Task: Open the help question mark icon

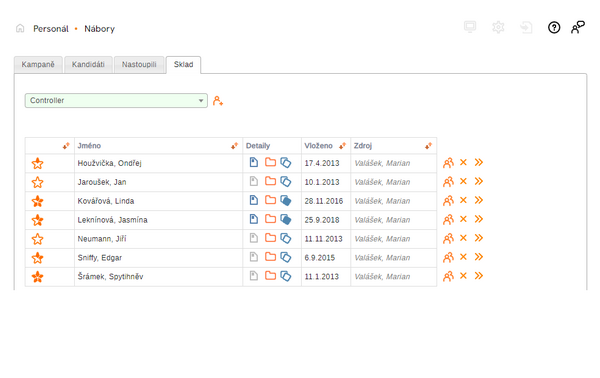Action: 554,28
